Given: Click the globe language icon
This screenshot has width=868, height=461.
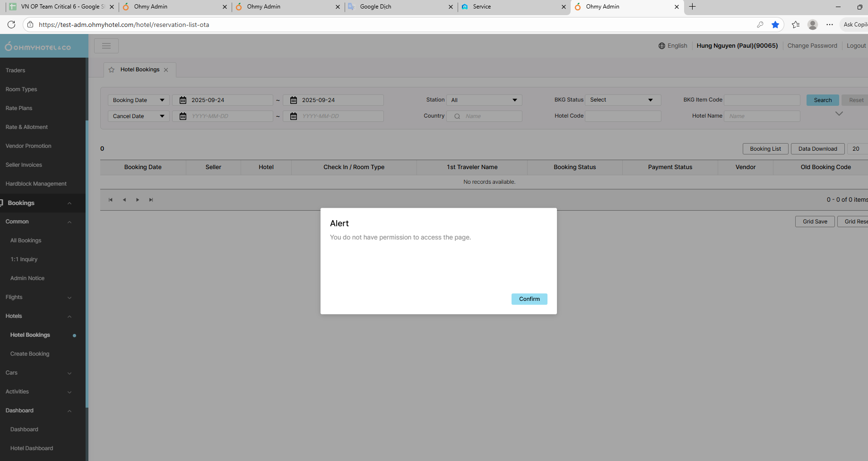Looking at the screenshot, I should point(662,46).
